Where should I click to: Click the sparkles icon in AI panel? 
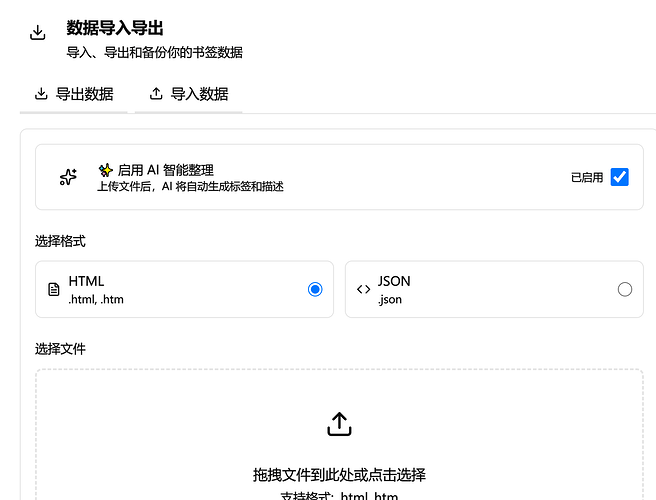coord(68,177)
